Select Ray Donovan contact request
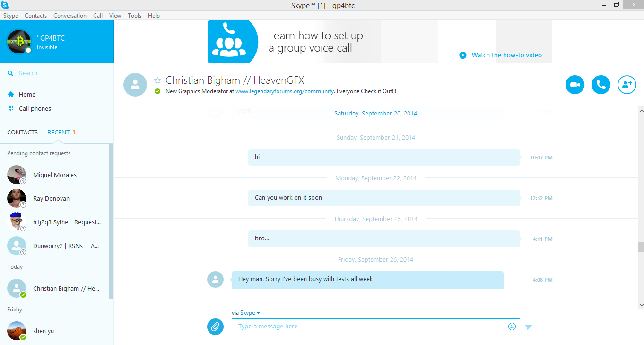The height and width of the screenshot is (345, 644). (55, 198)
